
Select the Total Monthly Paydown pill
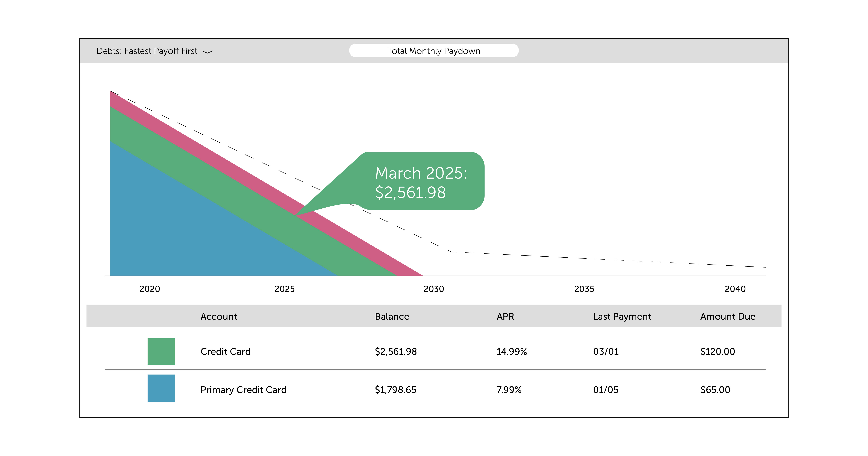coord(434,51)
